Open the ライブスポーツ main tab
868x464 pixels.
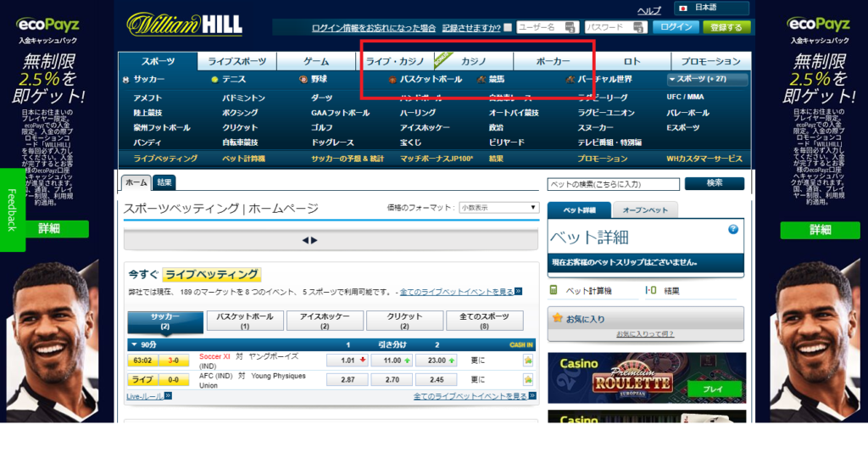[237, 61]
